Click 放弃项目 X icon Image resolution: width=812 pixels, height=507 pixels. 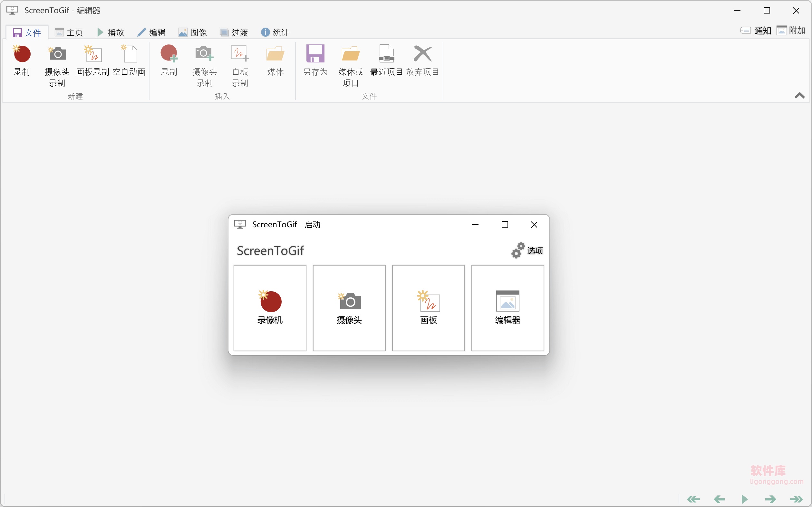click(422, 54)
